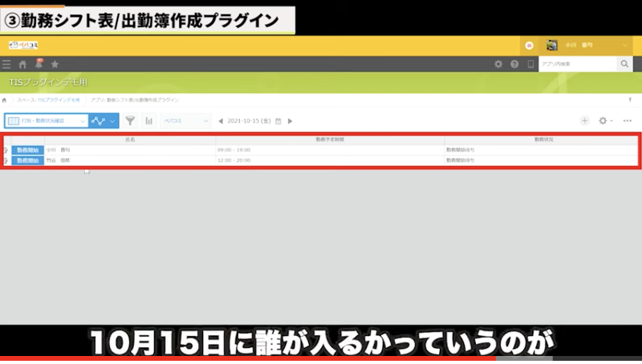
Task: Open the notifications bell
Action: pyautogui.click(x=38, y=63)
